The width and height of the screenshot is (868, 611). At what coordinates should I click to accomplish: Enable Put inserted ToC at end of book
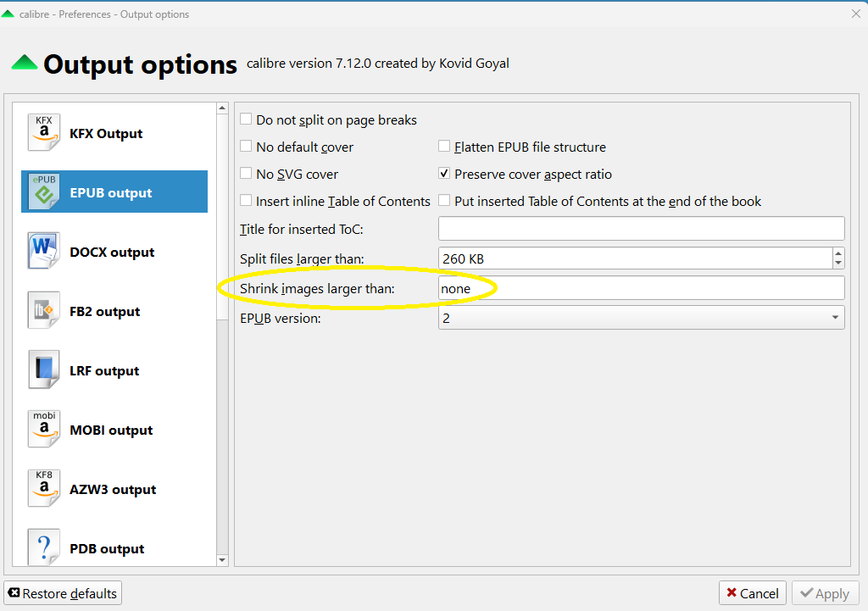[x=444, y=200]
